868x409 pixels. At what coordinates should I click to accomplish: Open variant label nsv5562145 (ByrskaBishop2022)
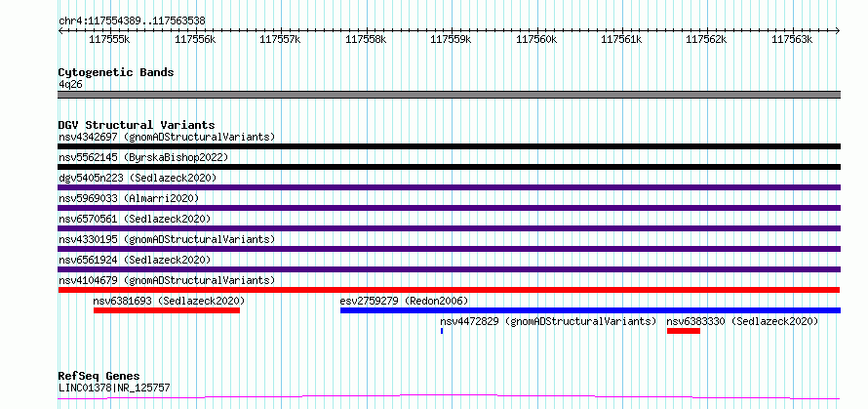[x=143, y=157]
